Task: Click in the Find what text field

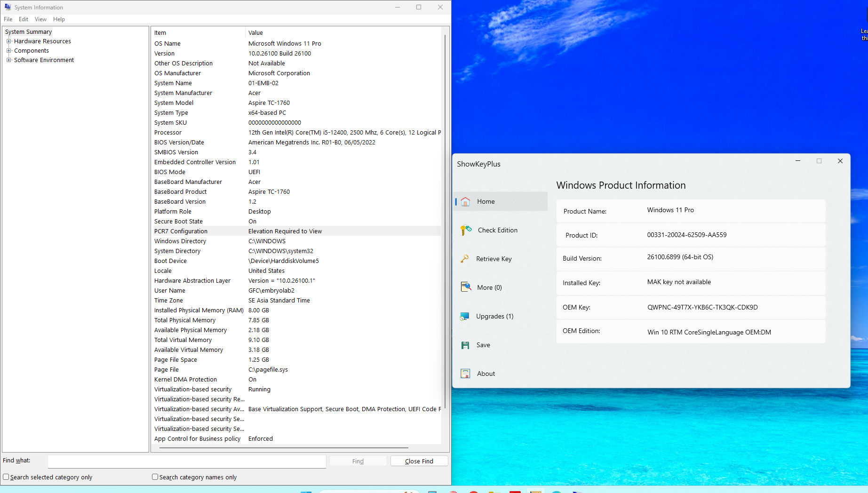Action: 187,461
